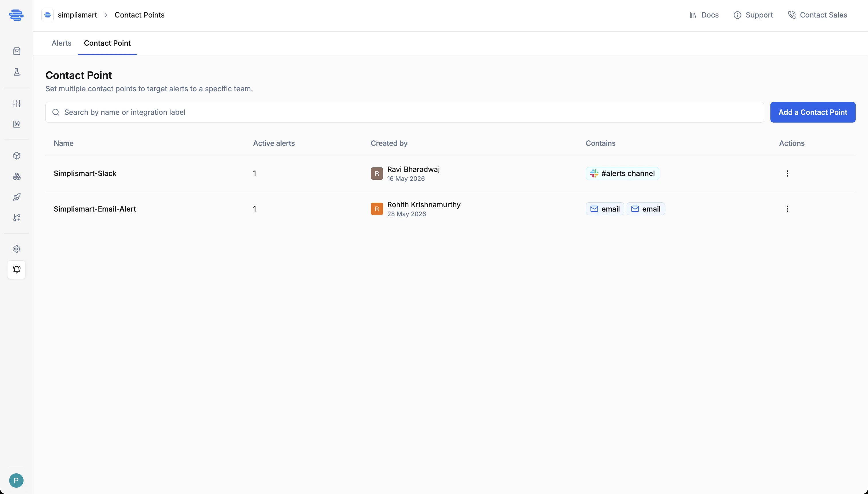Click Ravi Bharadwaj's avatar
The width and height of the screenshot is (868, 494).
click(377, 173)
